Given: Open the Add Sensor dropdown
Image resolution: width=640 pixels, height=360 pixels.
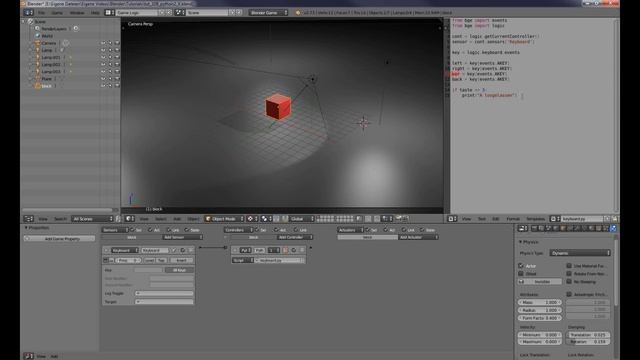Looking at the screenshot, I should tap(182, 237).
